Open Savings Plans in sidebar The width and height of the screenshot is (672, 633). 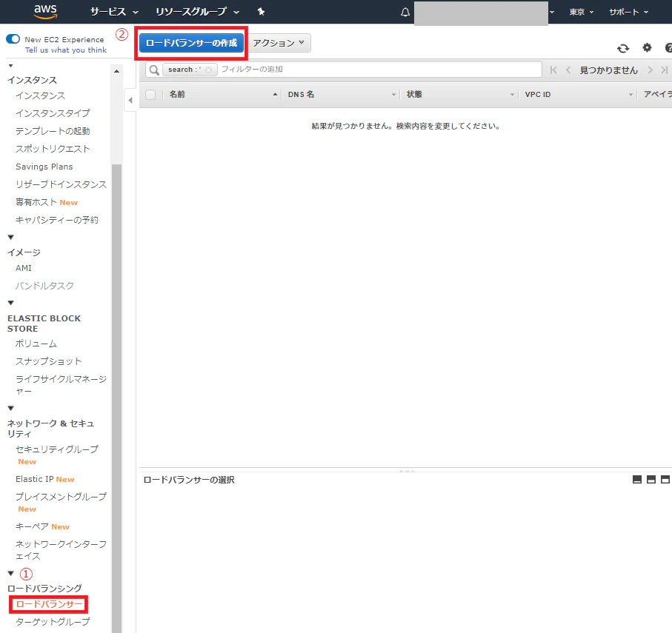point(44,167)
